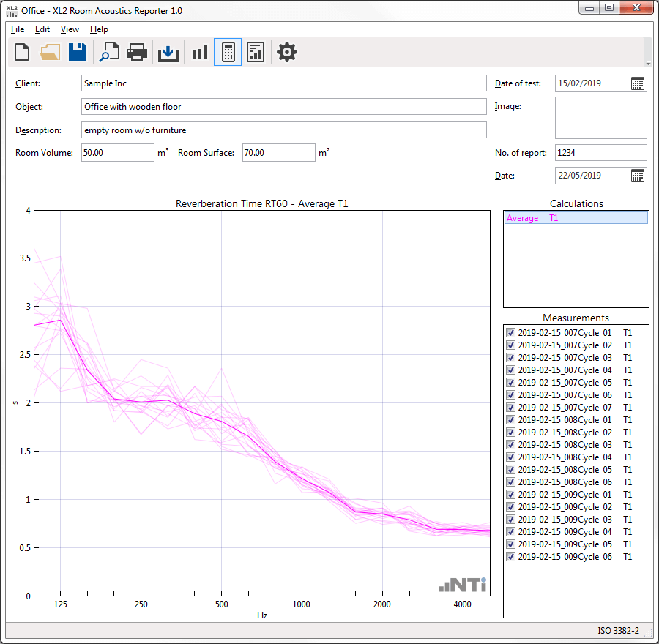The height and width of the screenshot is (644, 659).
Task: Click the calculator icon in the toolbar
Action: coord(228,53)
